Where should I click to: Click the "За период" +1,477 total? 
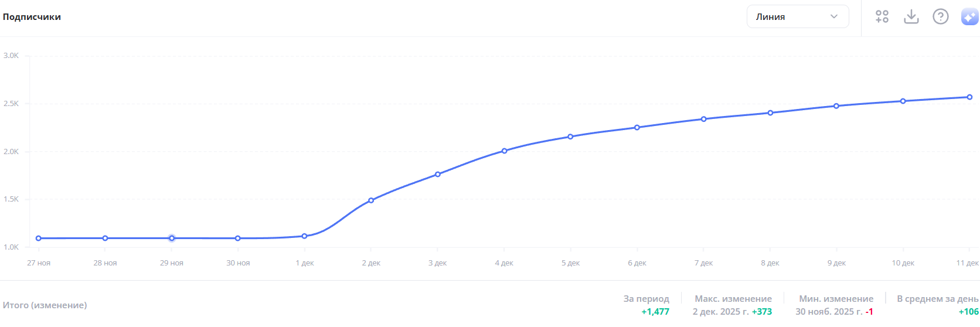click(x=655, y=312)
